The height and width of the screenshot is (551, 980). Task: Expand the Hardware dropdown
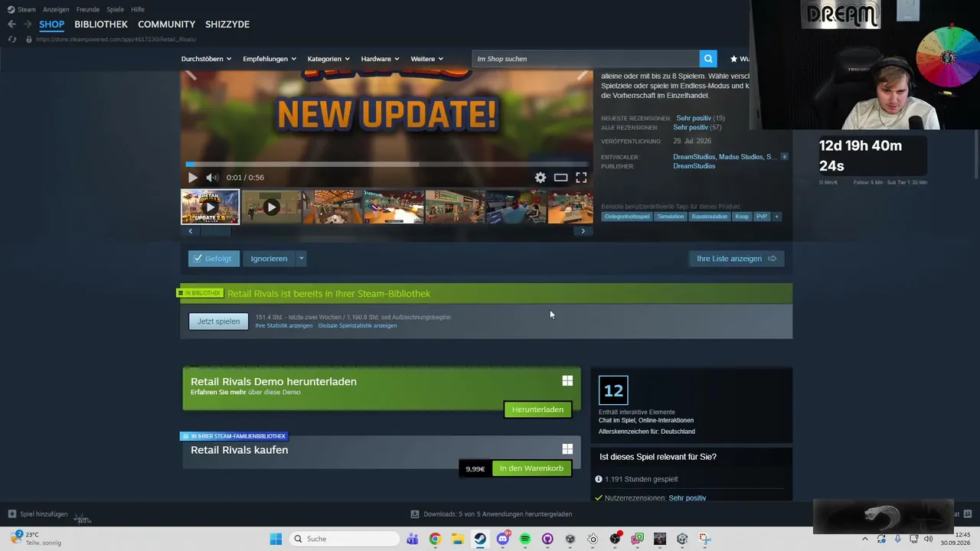[381, 59]
